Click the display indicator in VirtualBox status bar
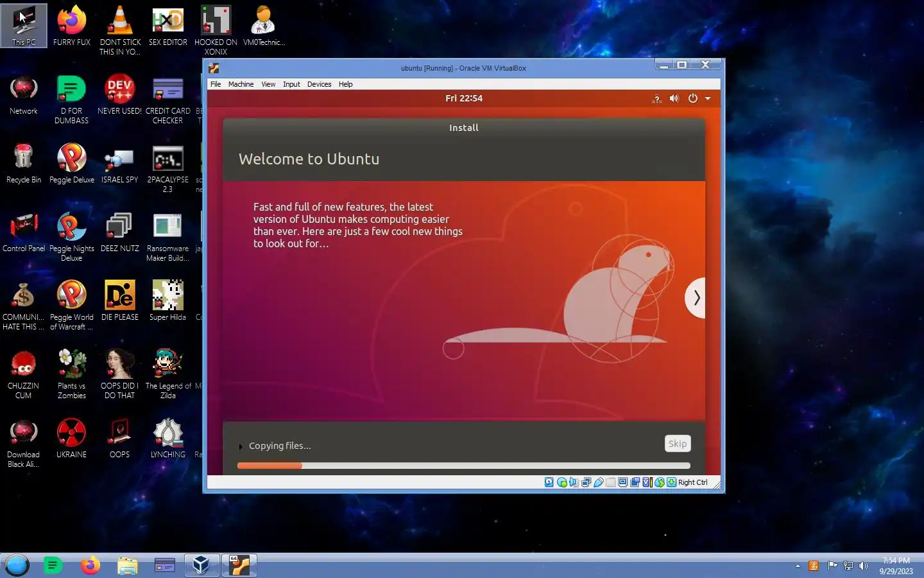 click(622, 482)
